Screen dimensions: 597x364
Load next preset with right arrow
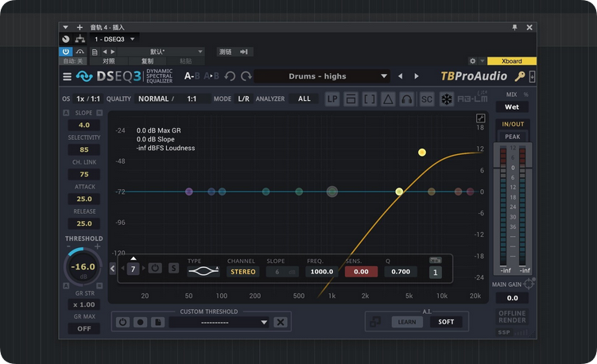417,76
